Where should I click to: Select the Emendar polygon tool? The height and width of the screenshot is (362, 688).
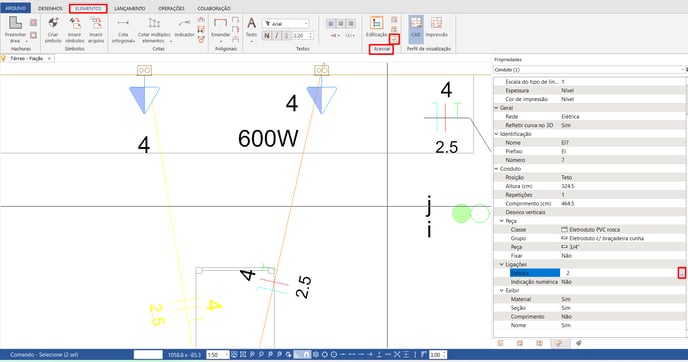(x=220, y=29)
